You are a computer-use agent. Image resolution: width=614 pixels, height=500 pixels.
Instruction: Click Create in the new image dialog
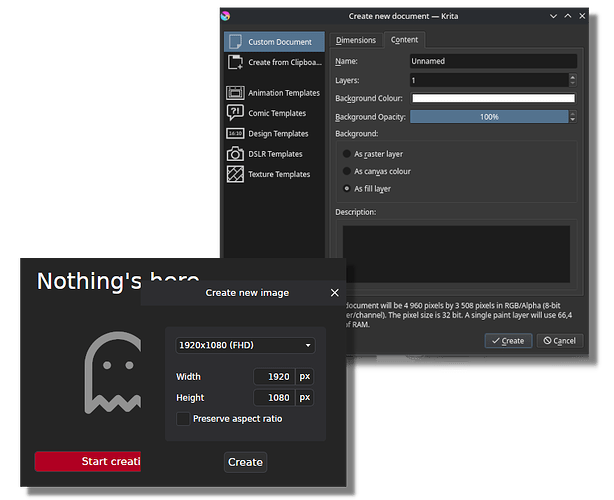(245, 462)
